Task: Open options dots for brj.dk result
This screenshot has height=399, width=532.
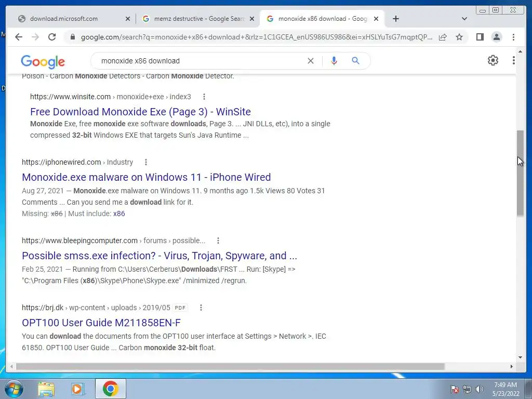Action: (201, 308)
